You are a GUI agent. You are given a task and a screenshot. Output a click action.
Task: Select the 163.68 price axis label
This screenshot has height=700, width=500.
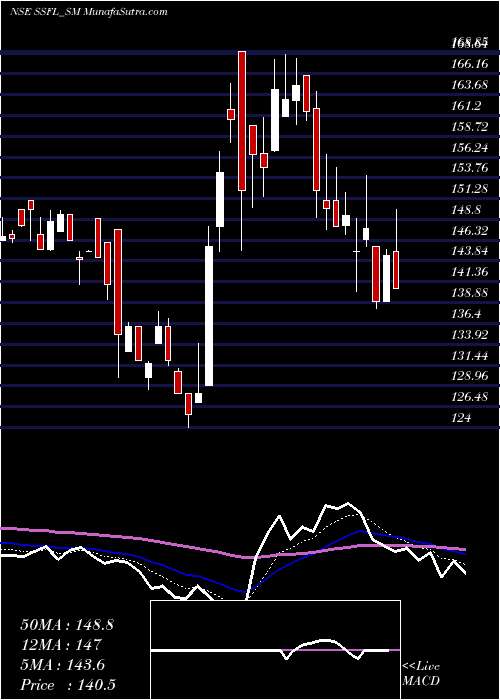pyautogui.click(x=469, y=84)
